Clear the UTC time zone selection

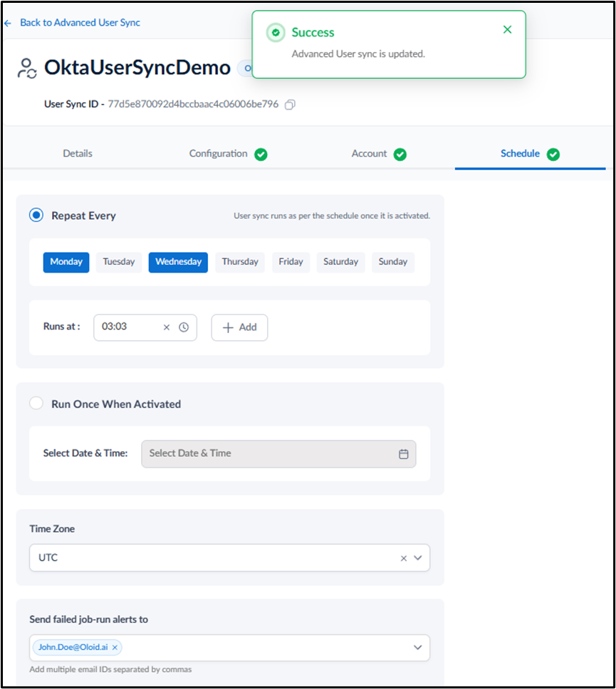(403, 559)
